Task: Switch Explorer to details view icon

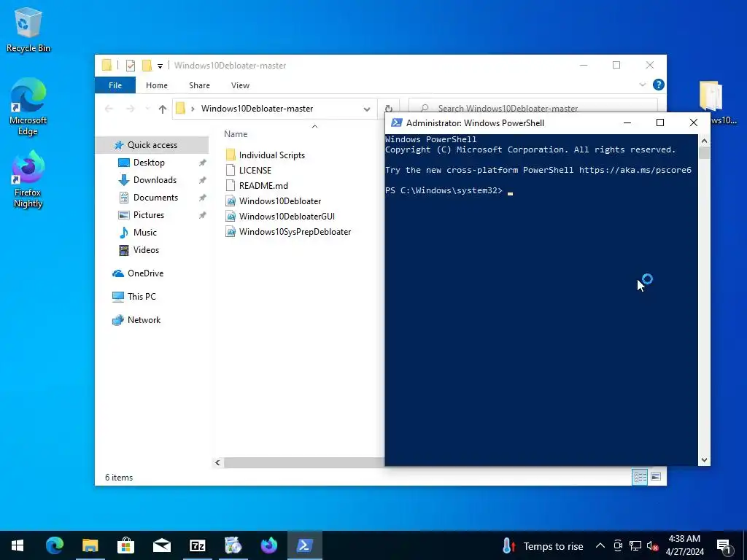Action: tap(640, 477)
